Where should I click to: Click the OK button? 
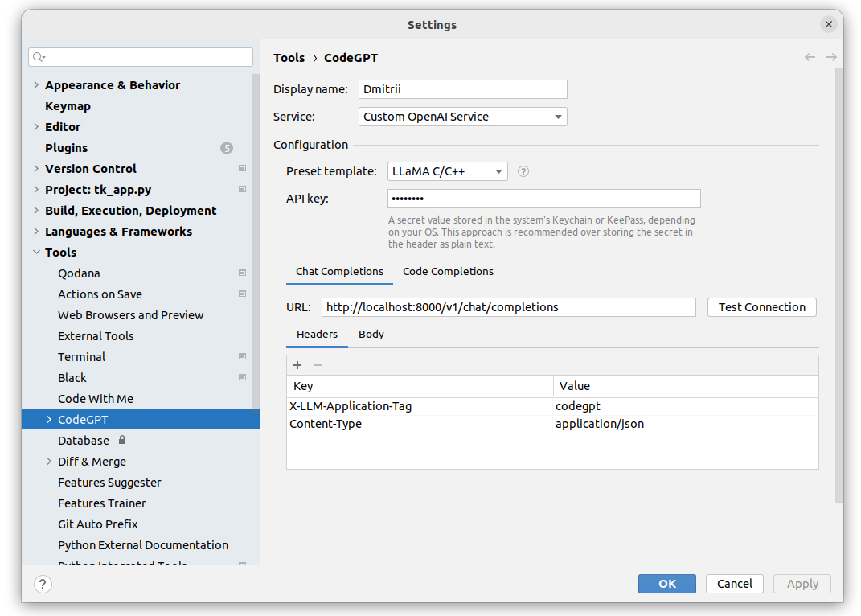pyautogui.click(x=667, y=584)
